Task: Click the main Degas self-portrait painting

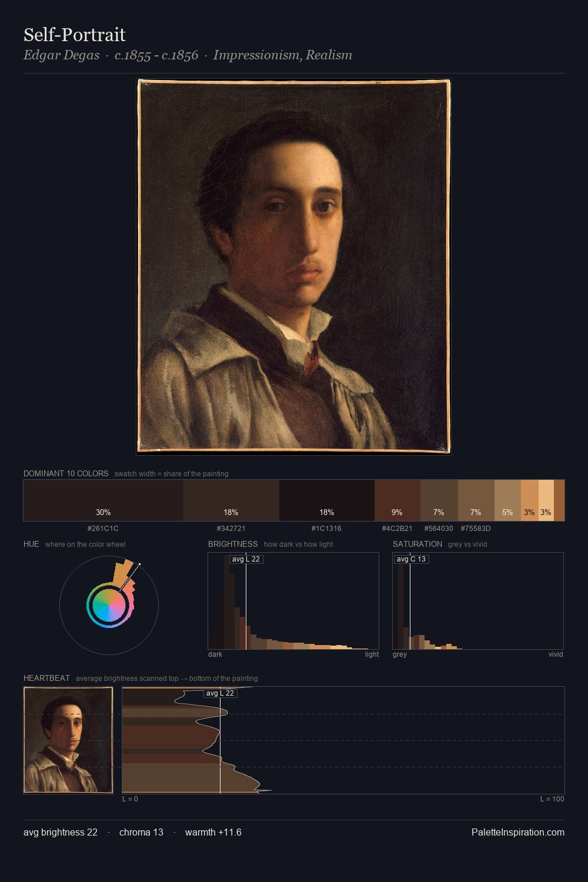Action: [x=293, y=266]
